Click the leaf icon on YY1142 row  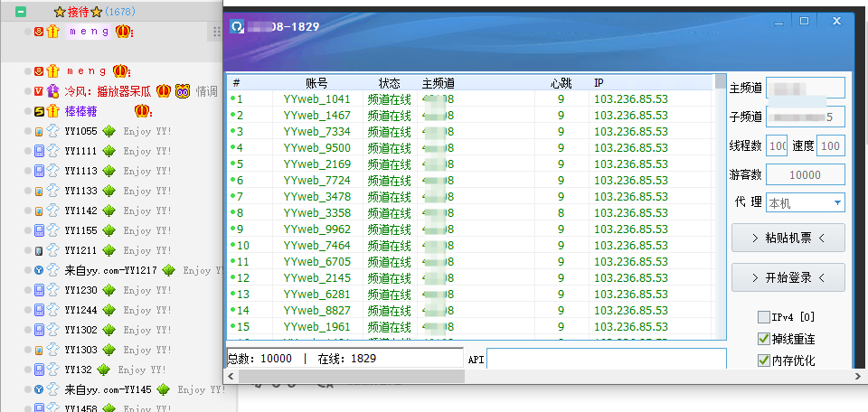tap(109, 211)
